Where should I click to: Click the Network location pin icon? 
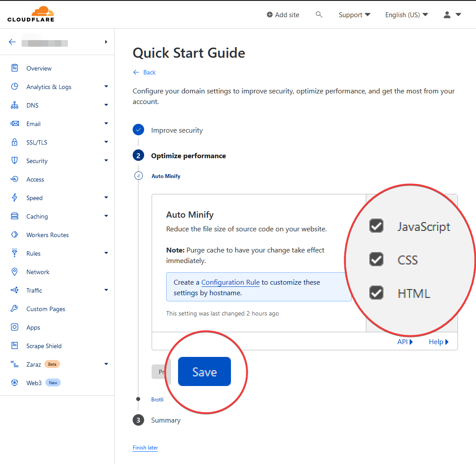15,271
